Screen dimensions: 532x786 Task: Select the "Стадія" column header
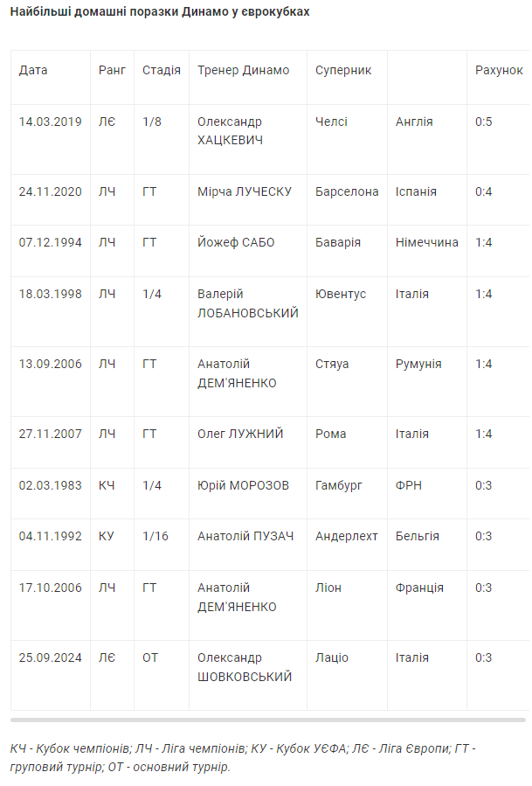tap(162, 70)
